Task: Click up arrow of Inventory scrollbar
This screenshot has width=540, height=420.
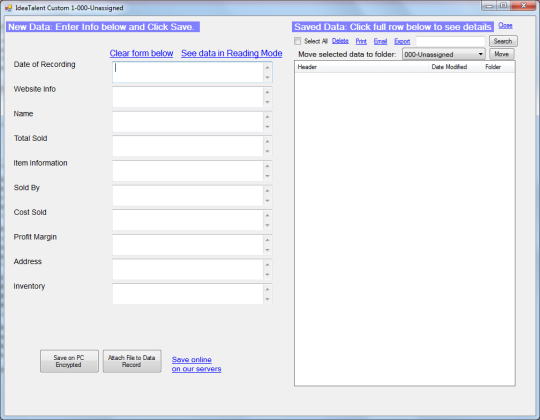Action: 268,290
